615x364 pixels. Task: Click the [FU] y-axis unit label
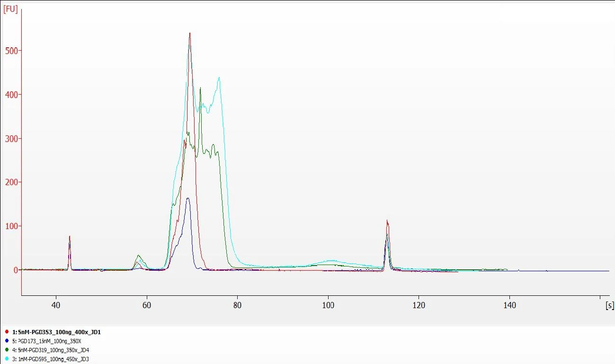point(10,9)
